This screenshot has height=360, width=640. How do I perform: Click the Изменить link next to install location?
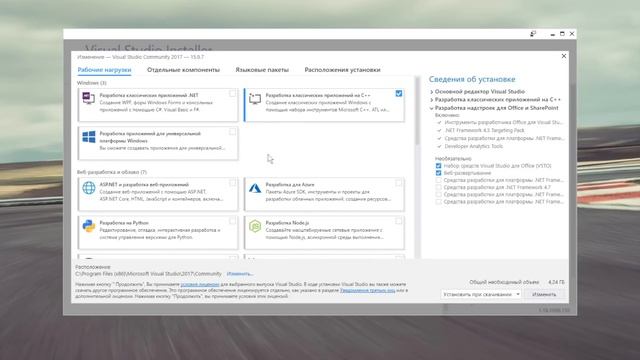click(x=240, y=273)
